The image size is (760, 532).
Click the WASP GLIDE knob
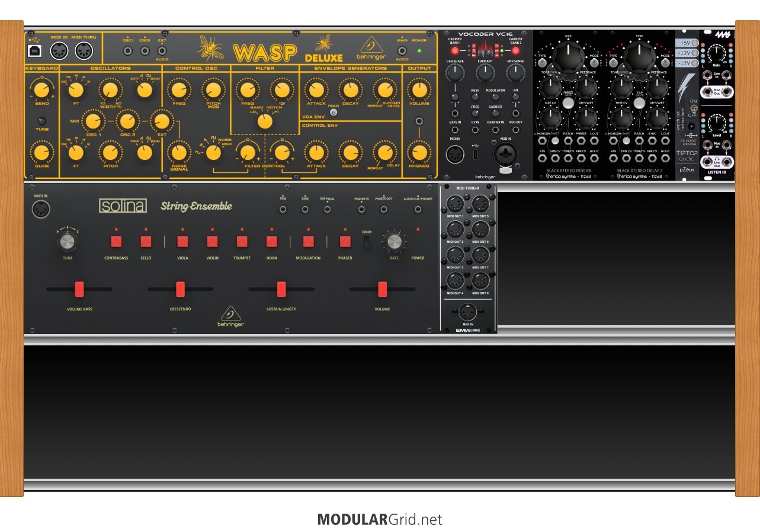(41, 153)
